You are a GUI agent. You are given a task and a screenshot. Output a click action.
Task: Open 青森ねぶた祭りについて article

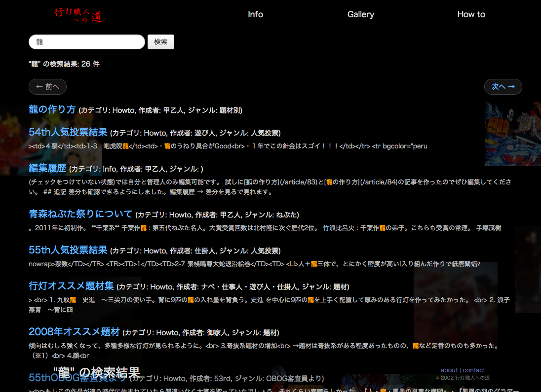pyautogui.click(x=80, y=214)
